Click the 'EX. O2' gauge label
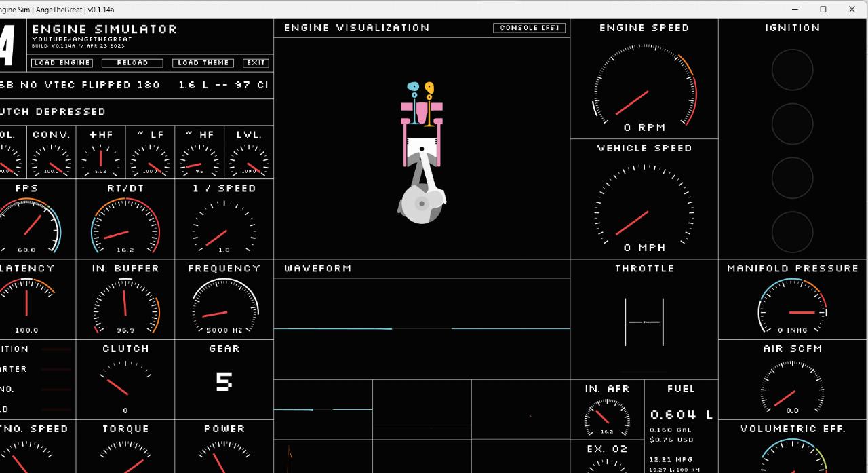This screenshot has width=868, height=473. (x=607, y=449)
